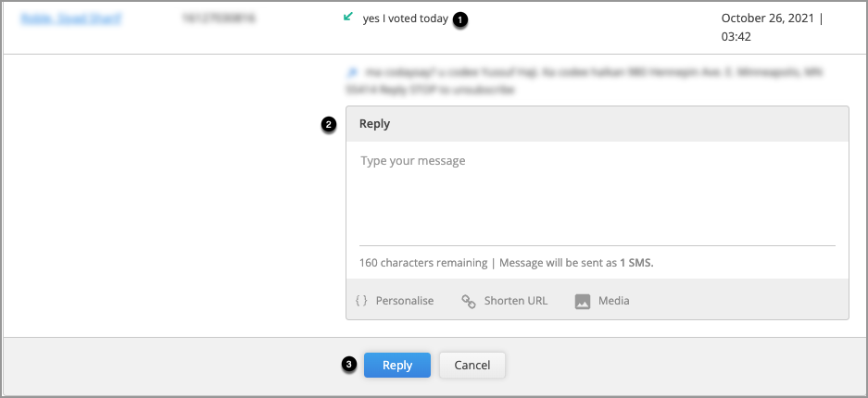Click the blurred phone number
This screenshot has width=868, height=398.
tap(218, 19)
